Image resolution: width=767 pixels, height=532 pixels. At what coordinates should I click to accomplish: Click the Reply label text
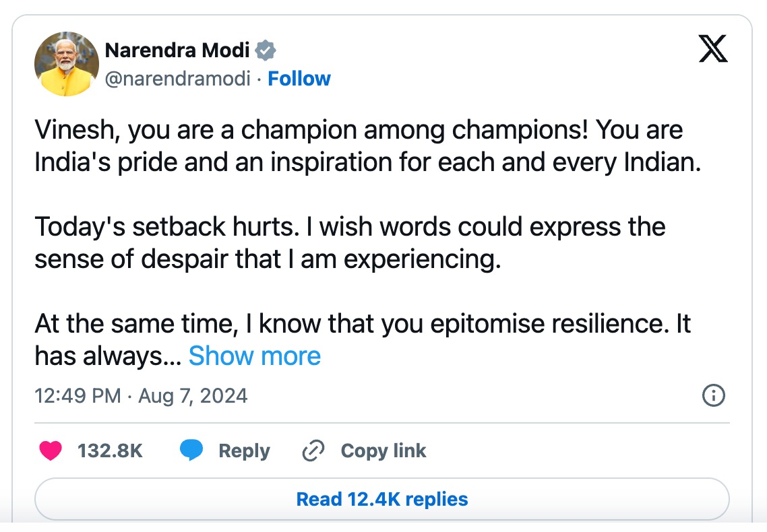(244, 451)
